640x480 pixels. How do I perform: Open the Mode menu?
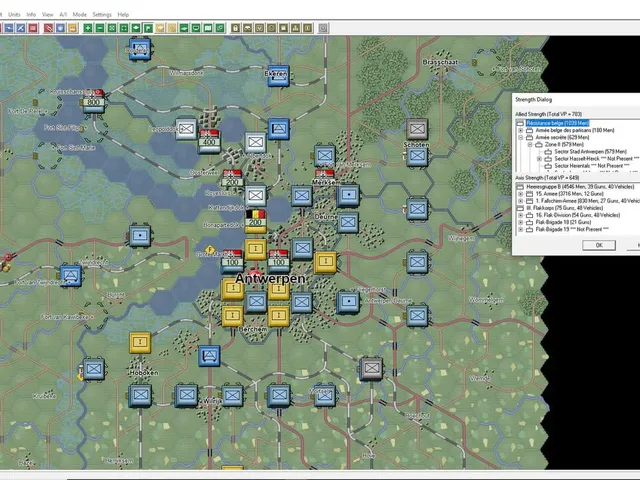click(79, 14)
